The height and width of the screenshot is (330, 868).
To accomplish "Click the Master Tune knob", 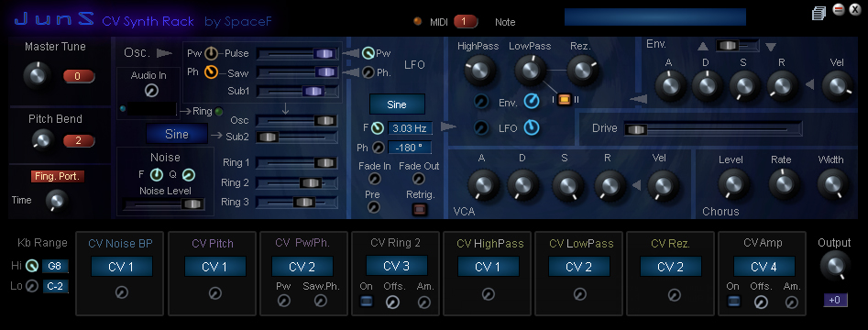I will pyautogui.click(x=37, y=76).
